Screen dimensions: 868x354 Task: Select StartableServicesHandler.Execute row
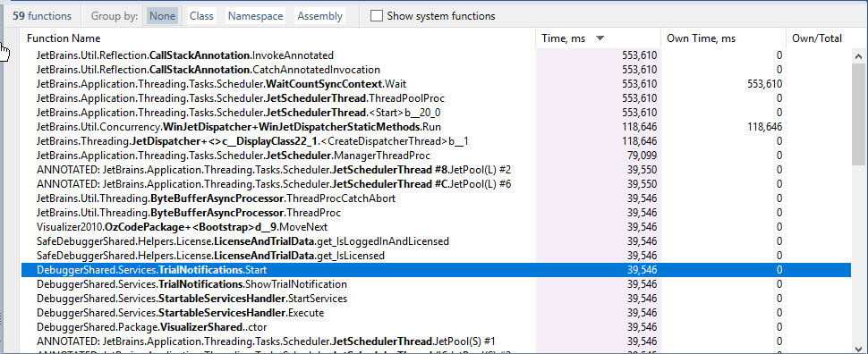click(436, 313)
